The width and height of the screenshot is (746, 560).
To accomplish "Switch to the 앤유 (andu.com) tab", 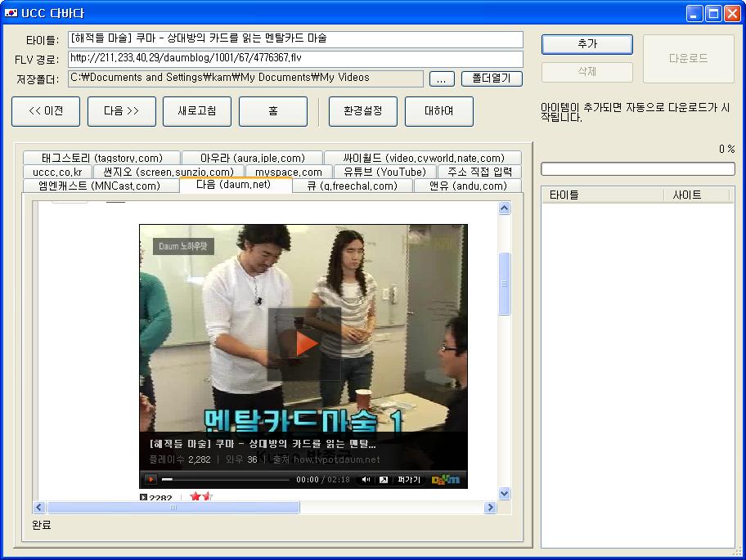I will [x=468, y=186].
